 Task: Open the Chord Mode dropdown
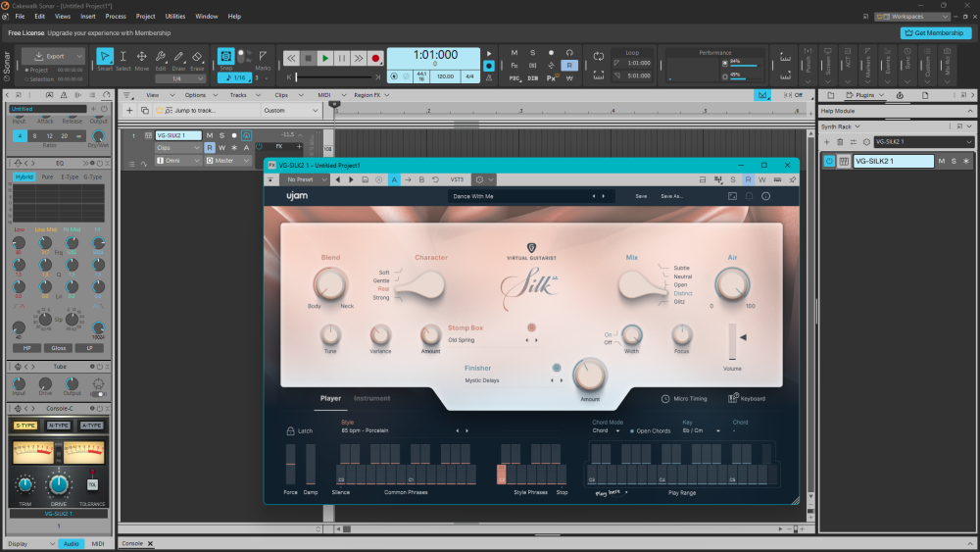click(606, 430)
